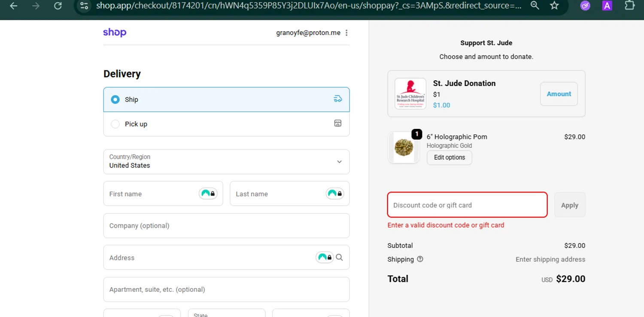This screenshot has height=317, width=644.
Task: Click the St. Jude logo thumbnail
Action: click(410, 94)
